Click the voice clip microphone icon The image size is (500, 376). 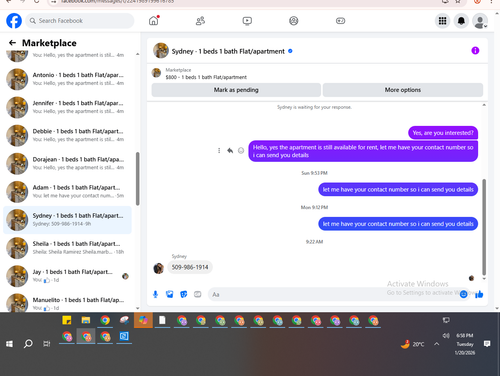point(155,294)
